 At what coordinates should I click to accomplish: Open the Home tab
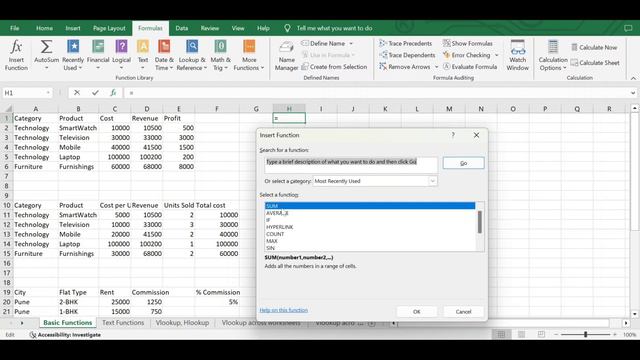pos(44,28)
